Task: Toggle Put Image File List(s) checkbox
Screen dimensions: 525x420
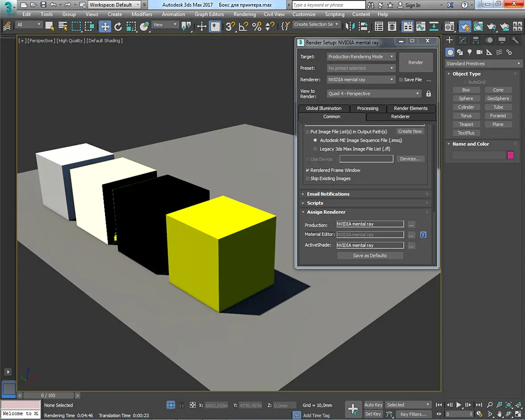Action: (x=307, y=132)
